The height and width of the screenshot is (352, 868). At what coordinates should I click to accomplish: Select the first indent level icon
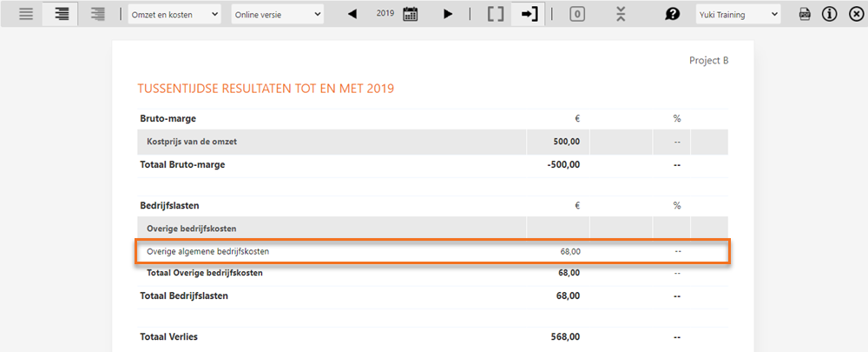point(26,15)
